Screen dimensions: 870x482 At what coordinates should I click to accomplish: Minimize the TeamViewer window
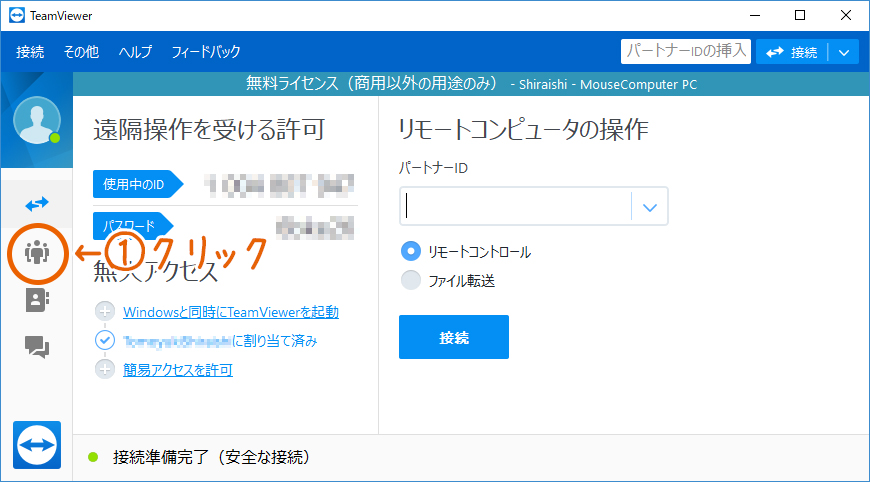click(x=755, y=16)
